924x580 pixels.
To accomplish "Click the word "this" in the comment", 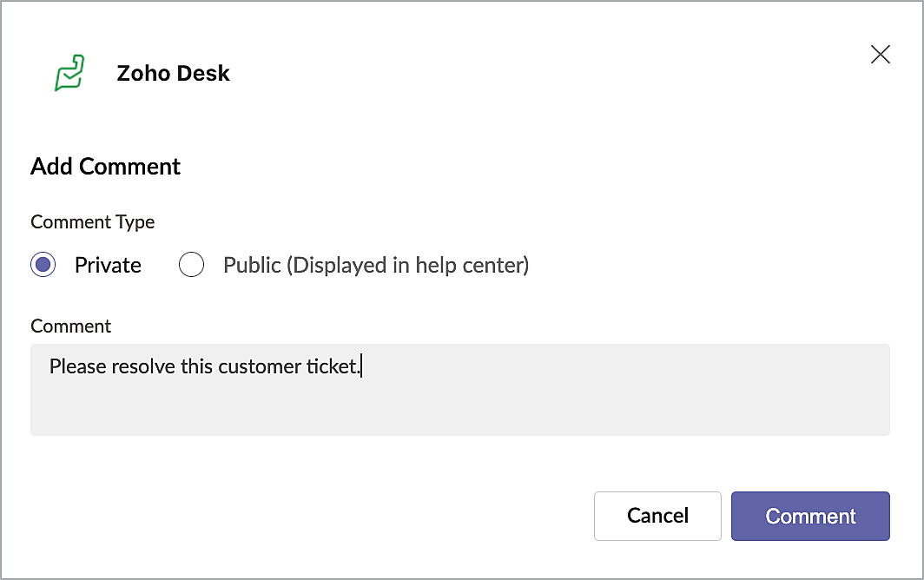I will point(196,366).
